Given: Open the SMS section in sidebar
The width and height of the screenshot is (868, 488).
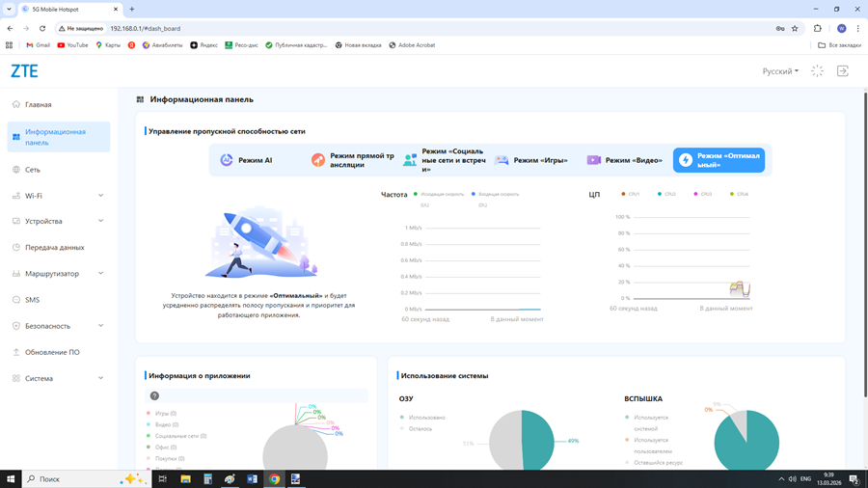Looking at the screenshot, I should [x=32, y=300].
